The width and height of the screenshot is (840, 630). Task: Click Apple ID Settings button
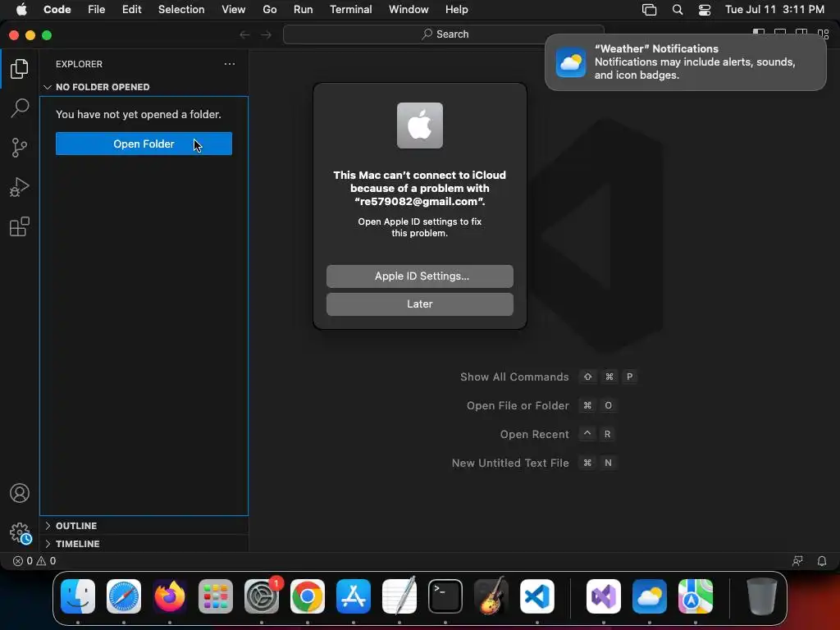pos(420,276)
